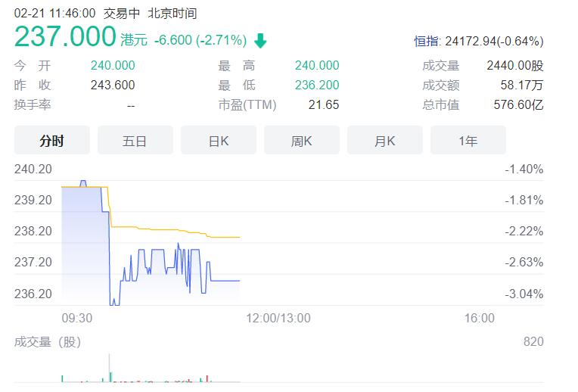Click the 240.20 price axis label
Image resolution: width=578 pixels, height=392 pixels.
tap(33, 170)
